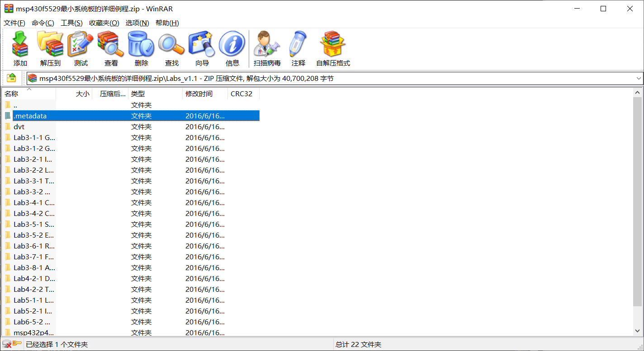644x351 pixels.
Task: Select the "Lab5-1-1 L..." folder
Action: tap(131, 300)
